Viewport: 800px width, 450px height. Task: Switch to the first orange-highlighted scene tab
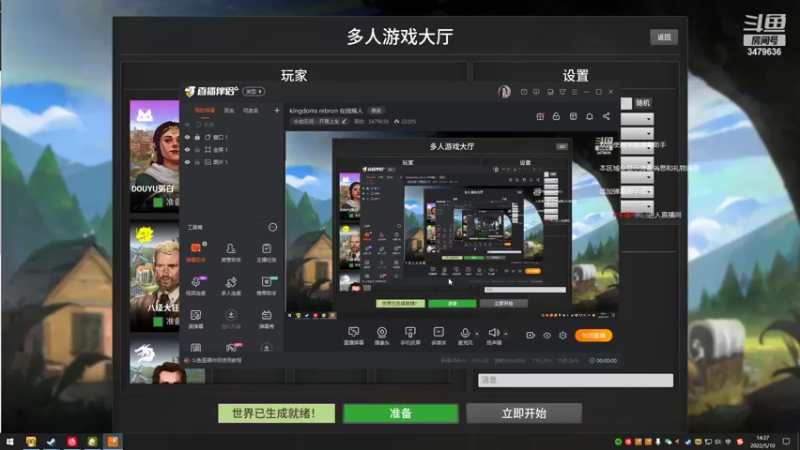pos(205,110)
